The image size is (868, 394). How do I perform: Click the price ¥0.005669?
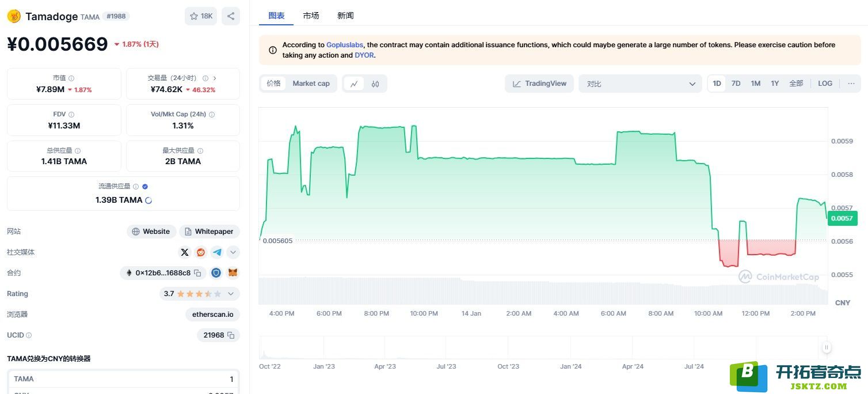[x=58, y=44]
